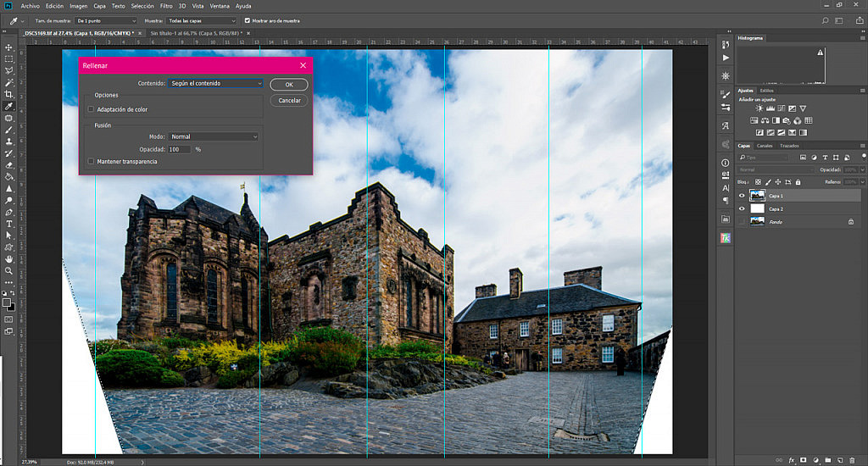Open the search magnifier icon
Screen dimensions: 868x466
(825, 20)
